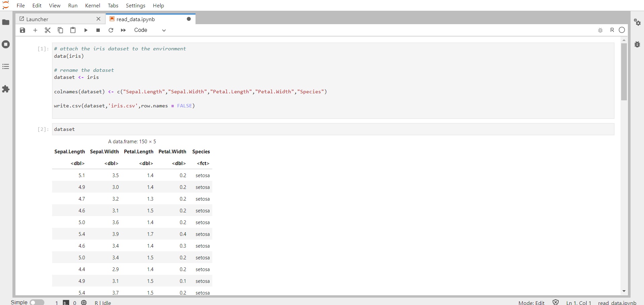This screenshot has width=644, height=305.
Task: Click Petal.Width value 0.3
Action: click(x=183, y=246)
